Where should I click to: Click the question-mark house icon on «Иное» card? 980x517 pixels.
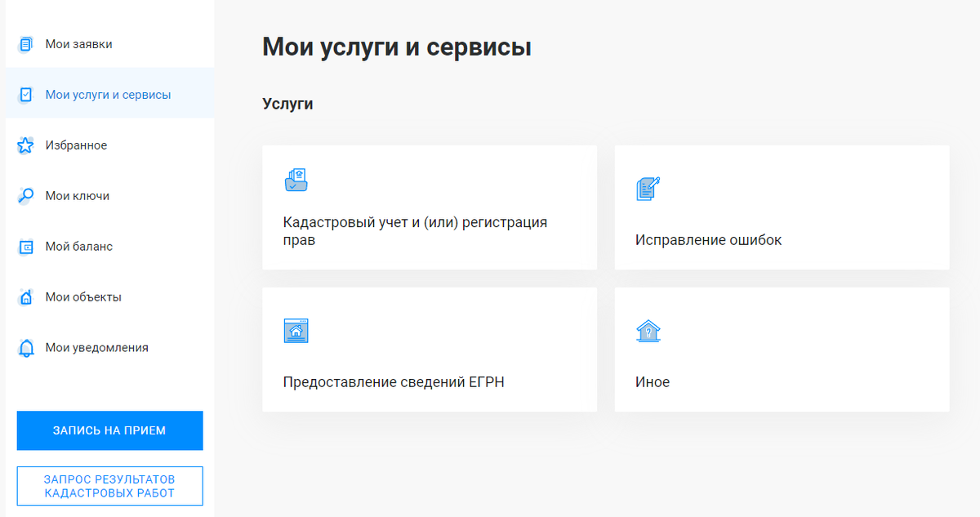click(648, 331)
